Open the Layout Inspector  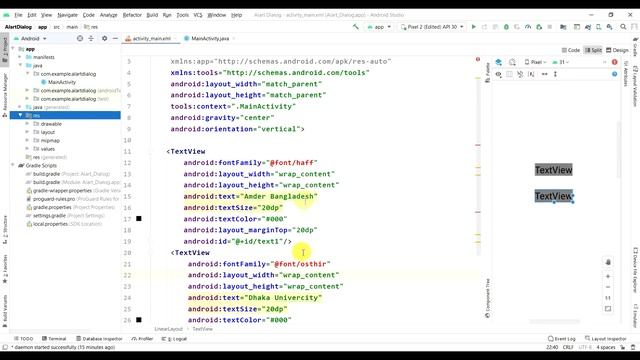point(606,339)
